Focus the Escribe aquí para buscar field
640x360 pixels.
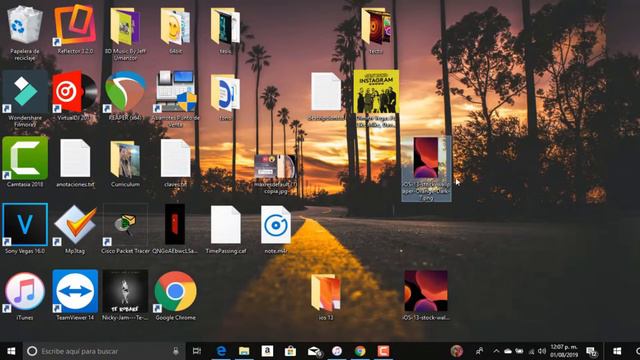104,351
